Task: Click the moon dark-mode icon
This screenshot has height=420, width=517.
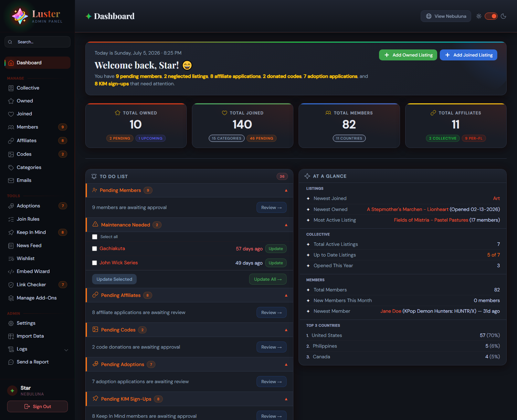Action: 503,16
